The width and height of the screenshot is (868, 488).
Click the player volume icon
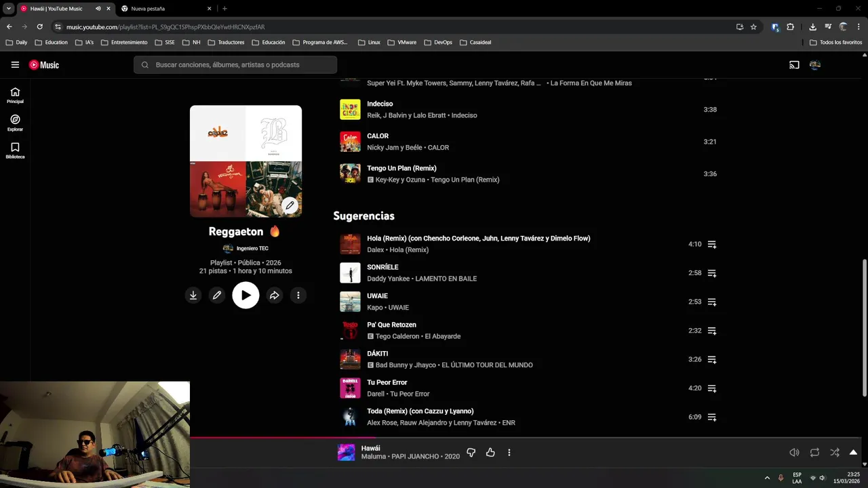(x=794, y=452)
